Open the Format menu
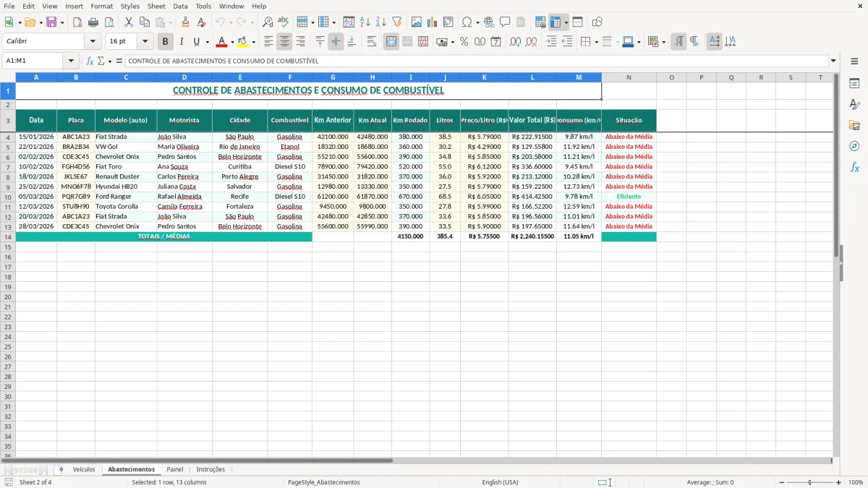Image resolution: width=868 pixels, height=488 pixels. pyautogui.click(x=101, y=6)
